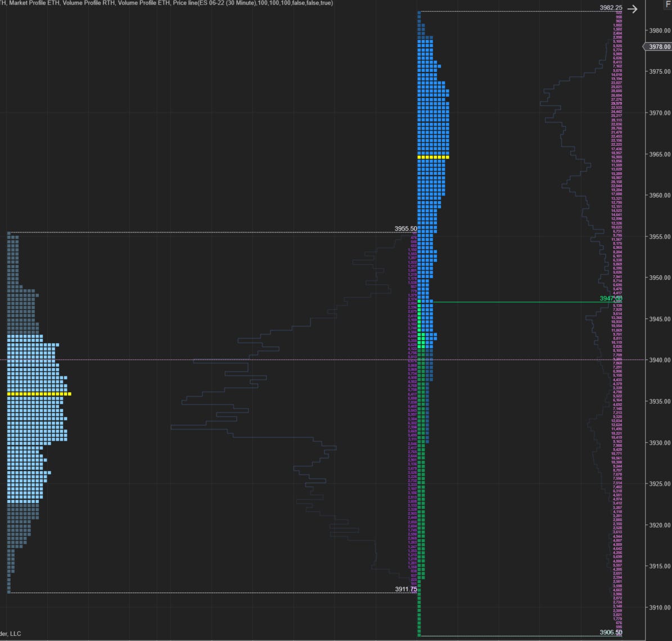672x641 pixels.
Task: Click the 3915.00 price axis label
Action: [660, 566]
